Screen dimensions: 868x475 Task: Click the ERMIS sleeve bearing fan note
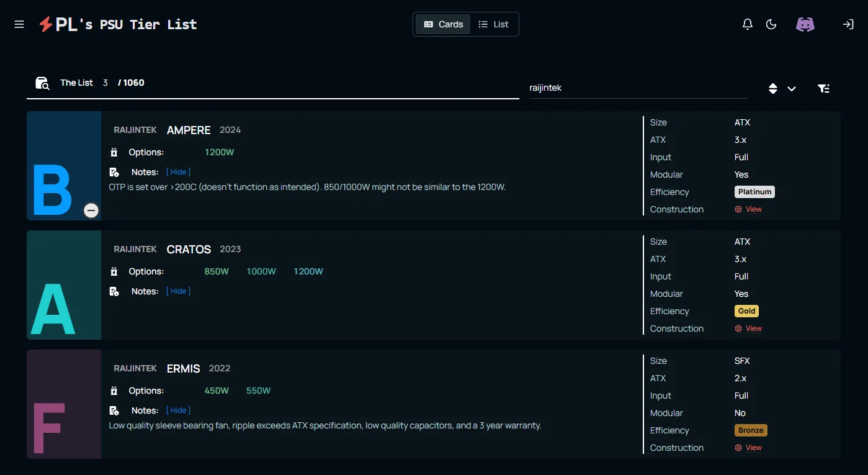[325, 425]
